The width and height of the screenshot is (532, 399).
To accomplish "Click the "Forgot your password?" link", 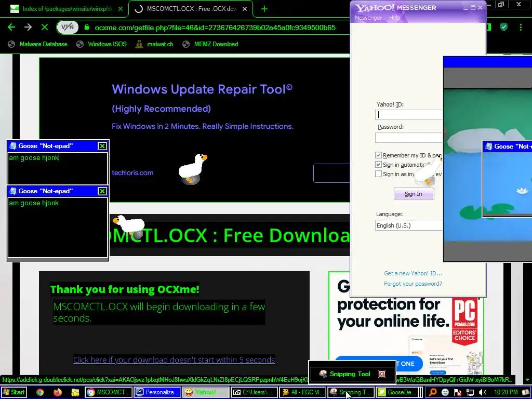I will (x=413, y=284).
